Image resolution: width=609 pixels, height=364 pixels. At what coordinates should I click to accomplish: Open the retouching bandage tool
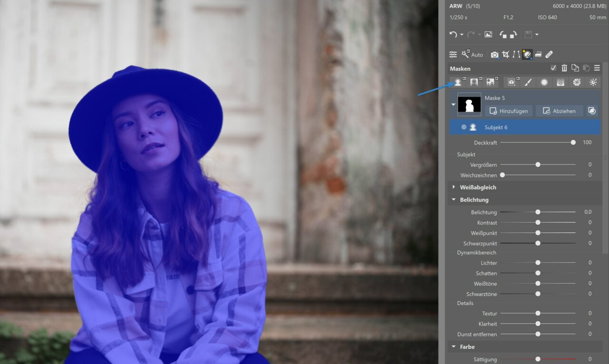tap(549, 55)
